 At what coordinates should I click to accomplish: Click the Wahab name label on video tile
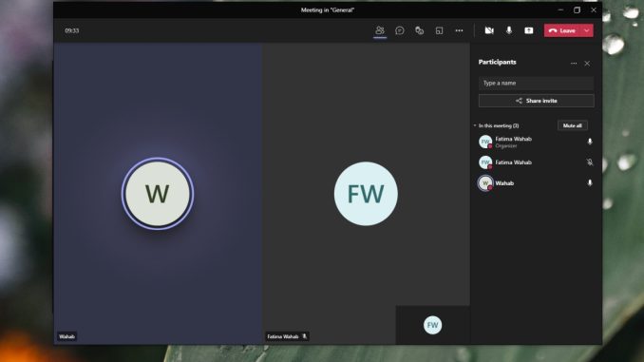pyautogui.click(x=66, y=336)
